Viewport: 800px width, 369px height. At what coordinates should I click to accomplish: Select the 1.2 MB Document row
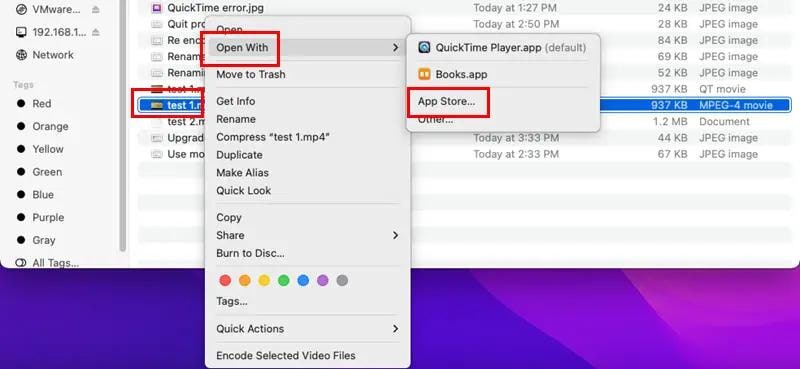[x=464, y=122]
